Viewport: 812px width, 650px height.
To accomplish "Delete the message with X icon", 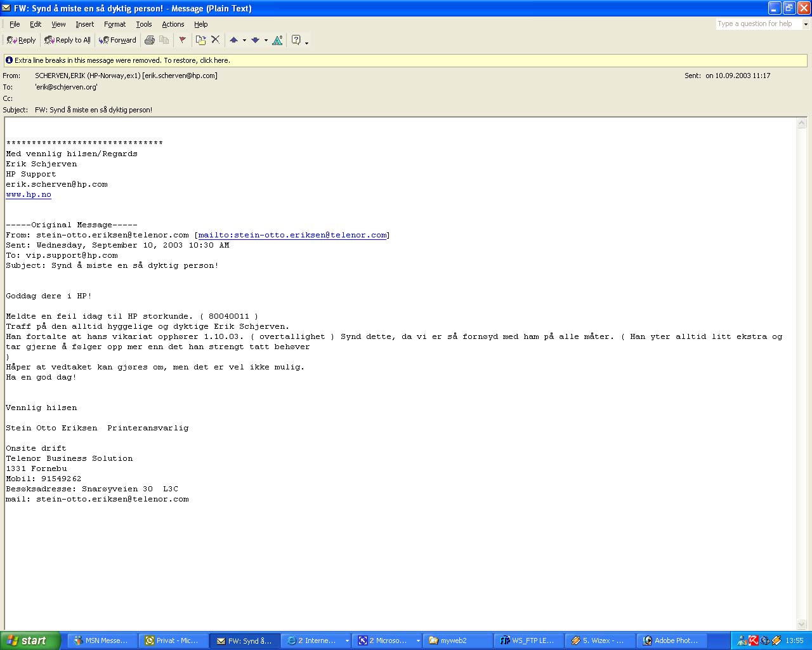I will (x=216, y=40).
